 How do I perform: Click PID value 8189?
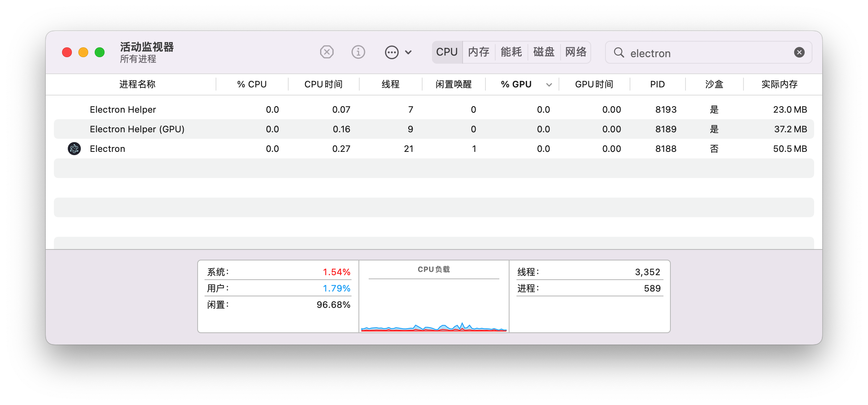[666, 129]
